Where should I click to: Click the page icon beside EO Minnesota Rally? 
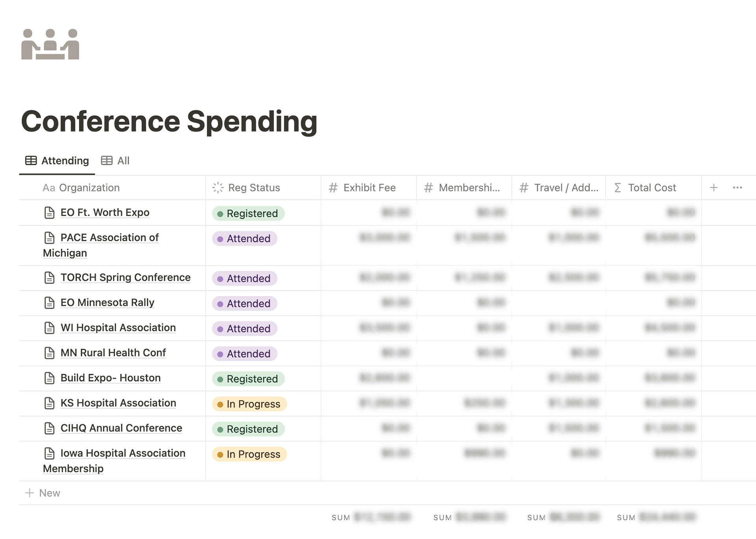(49, 303)
